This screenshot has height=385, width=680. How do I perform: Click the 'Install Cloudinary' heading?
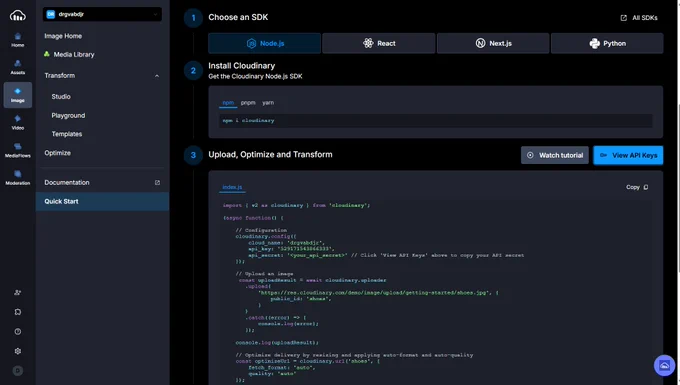click(242, 66)
